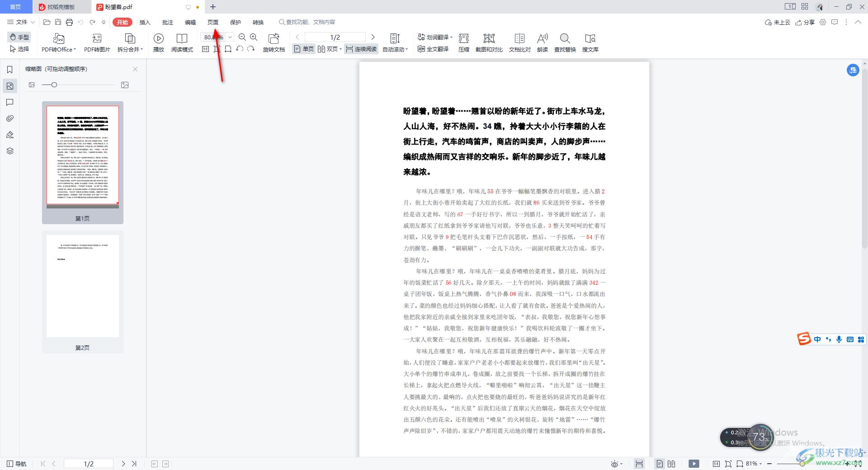Open 截图和对比 screenshot compare tool
Screen dimensions: 868x470
click(489, 43)
